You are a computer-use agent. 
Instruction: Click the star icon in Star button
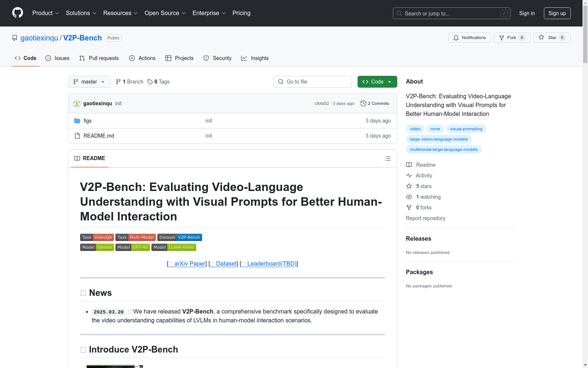(x=541, y=37)
